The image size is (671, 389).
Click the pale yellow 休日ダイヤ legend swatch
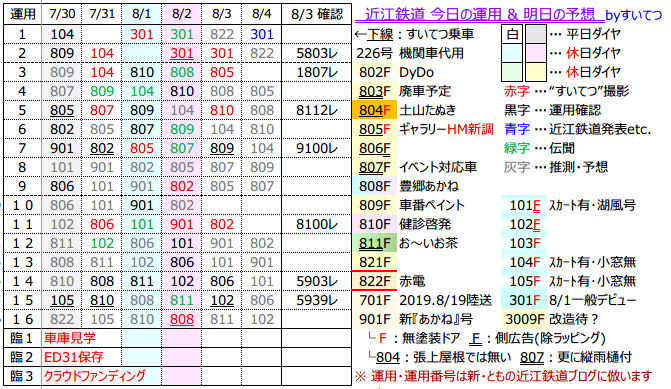535,72
